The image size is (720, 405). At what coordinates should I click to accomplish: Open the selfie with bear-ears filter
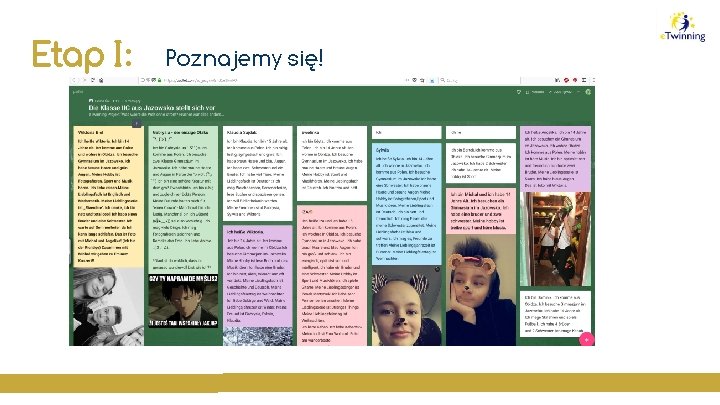[x=481, y=290]
